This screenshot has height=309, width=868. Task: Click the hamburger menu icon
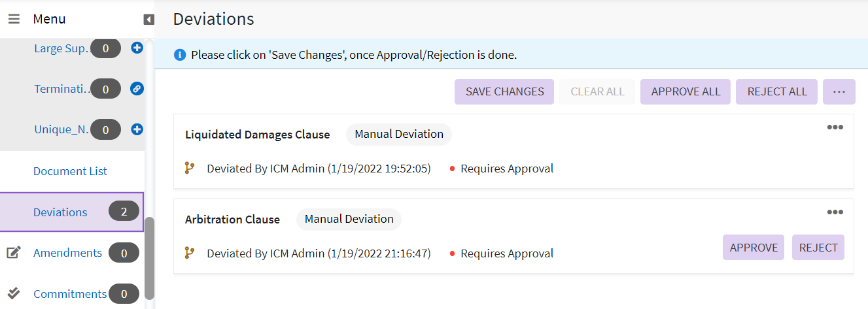pyautogui.click(x=14, y=19)
